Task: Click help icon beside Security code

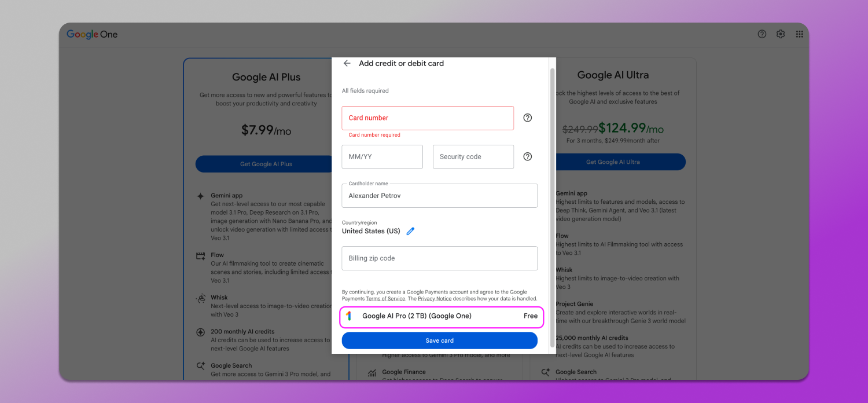Action: pyautogui.click(x=527, y=156)
